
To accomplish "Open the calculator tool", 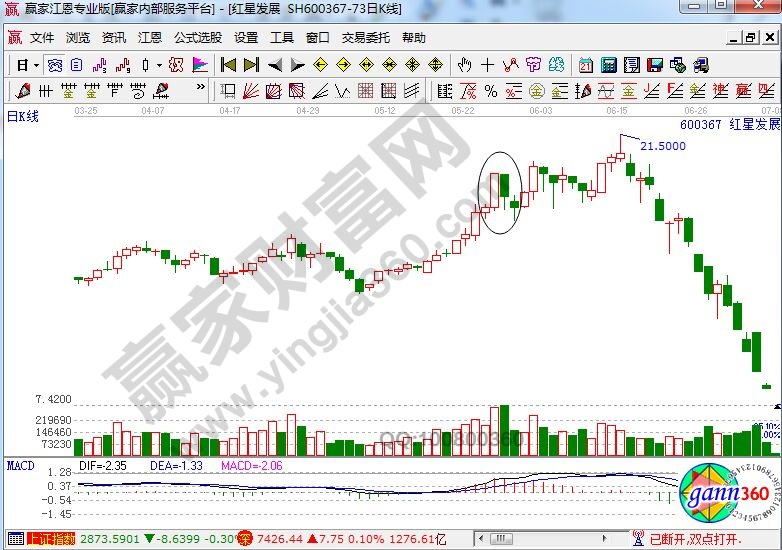I will [x=608, y=65].
